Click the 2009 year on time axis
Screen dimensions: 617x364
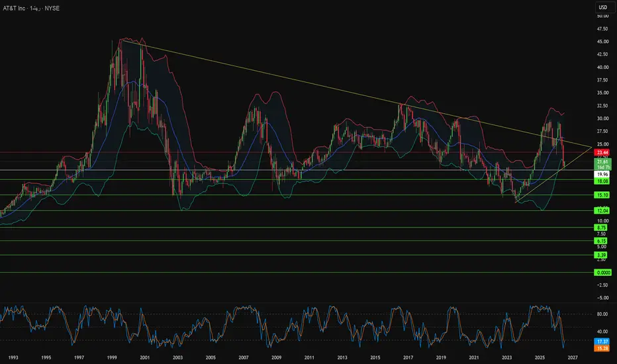tap(276, 357)
